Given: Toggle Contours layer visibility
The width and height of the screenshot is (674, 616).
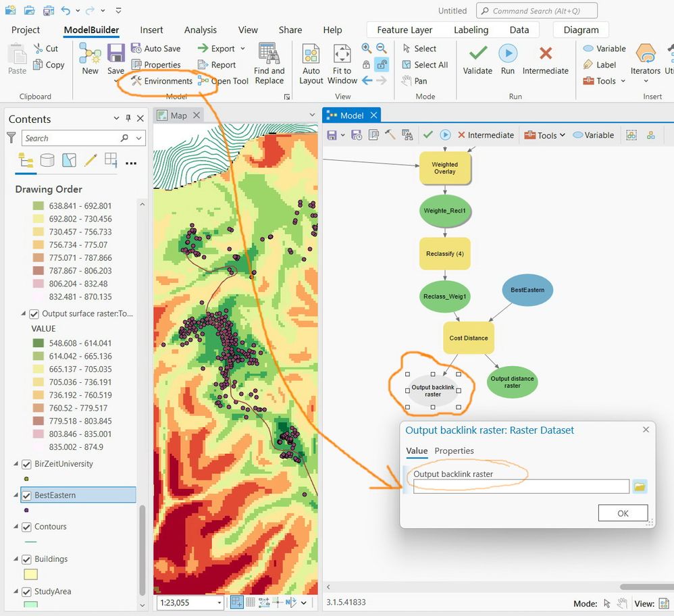Looking at the screenshot, I should [26, 527].
